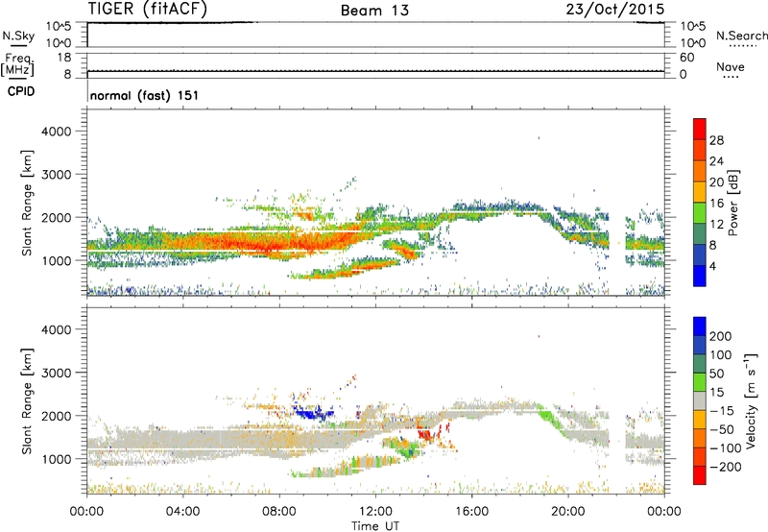
Task: Click the red top of the power colorbar
Action: point(700,129)
